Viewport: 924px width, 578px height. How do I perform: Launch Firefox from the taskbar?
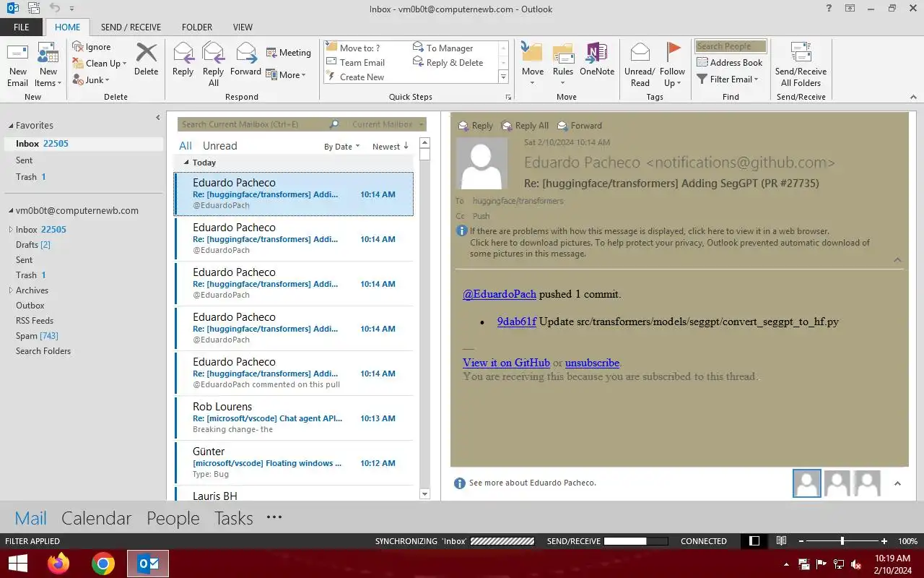click(x=58, y=563)
